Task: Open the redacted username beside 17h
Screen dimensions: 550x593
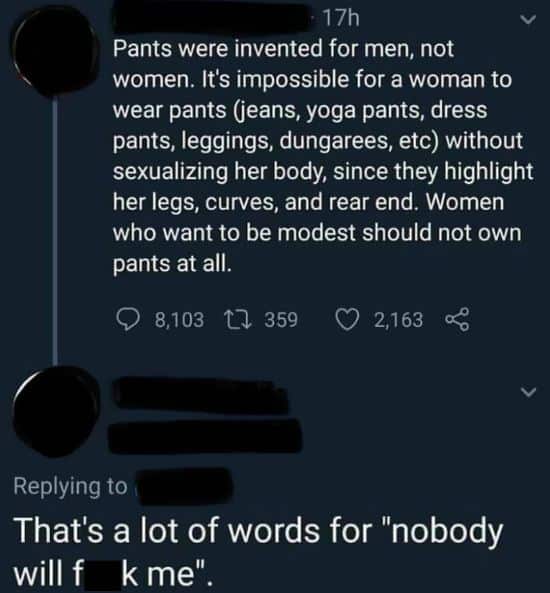Action: pos(214,17)
